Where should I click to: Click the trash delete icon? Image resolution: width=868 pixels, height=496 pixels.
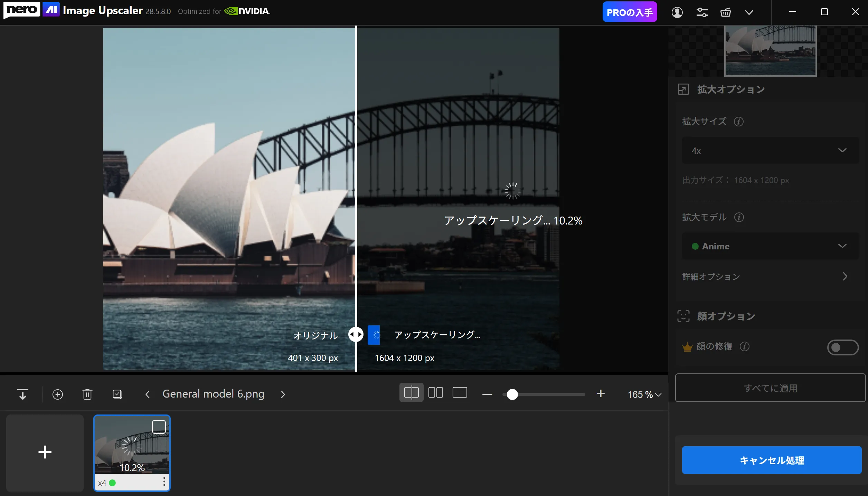pos(87,394)
